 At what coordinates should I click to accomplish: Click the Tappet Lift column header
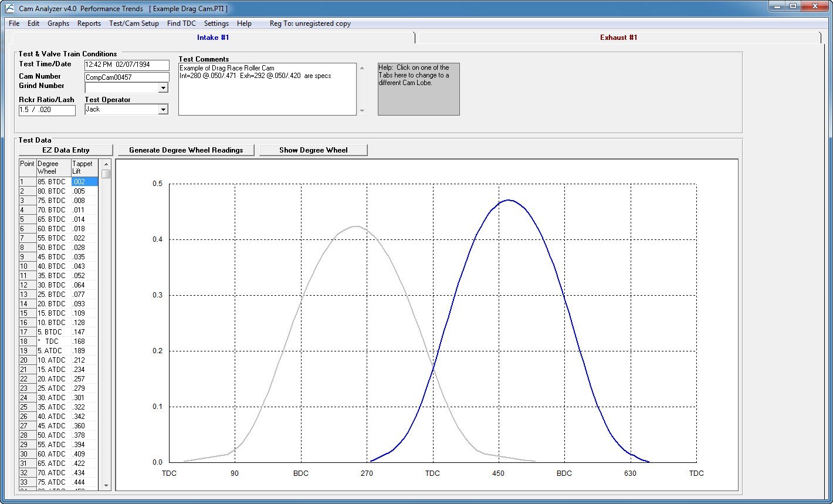84,168
